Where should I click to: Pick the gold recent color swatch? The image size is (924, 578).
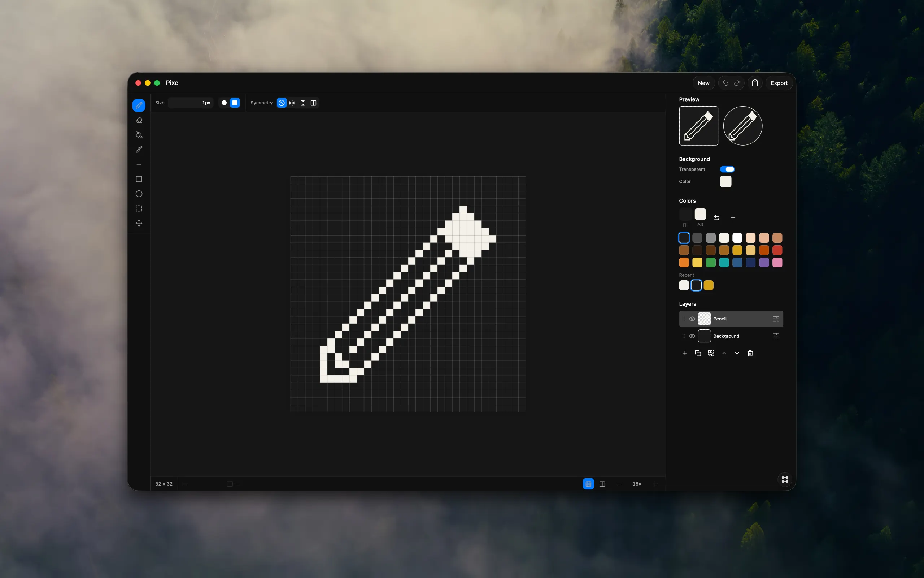coord(708,285)
